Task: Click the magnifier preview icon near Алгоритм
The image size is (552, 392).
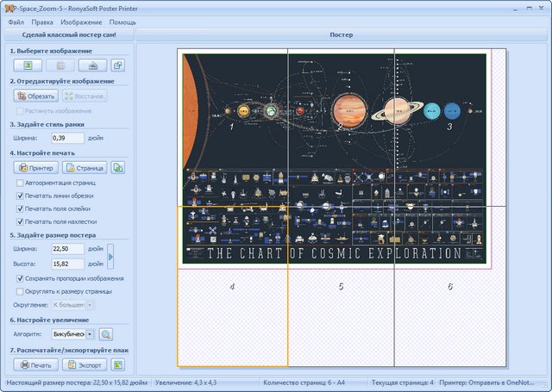Action: [x=106, y=334]
